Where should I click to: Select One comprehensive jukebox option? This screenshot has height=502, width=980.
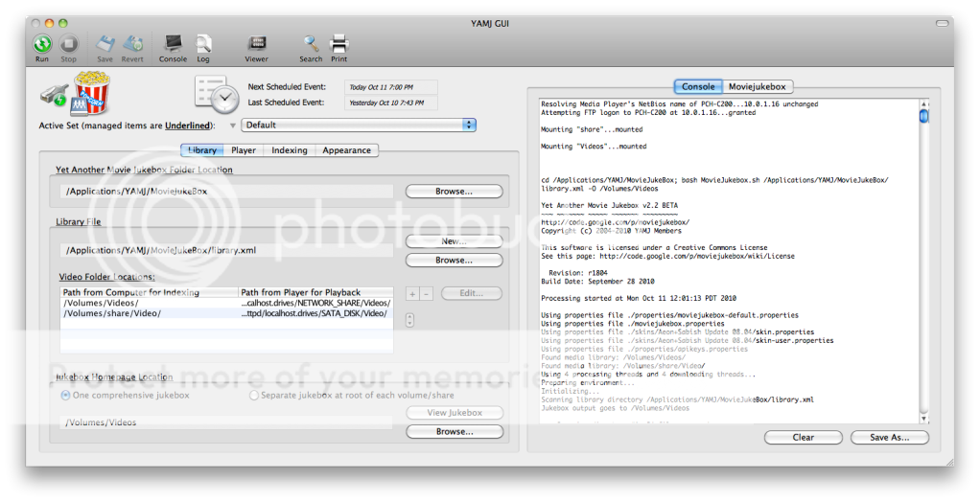[x=65, y=396]
